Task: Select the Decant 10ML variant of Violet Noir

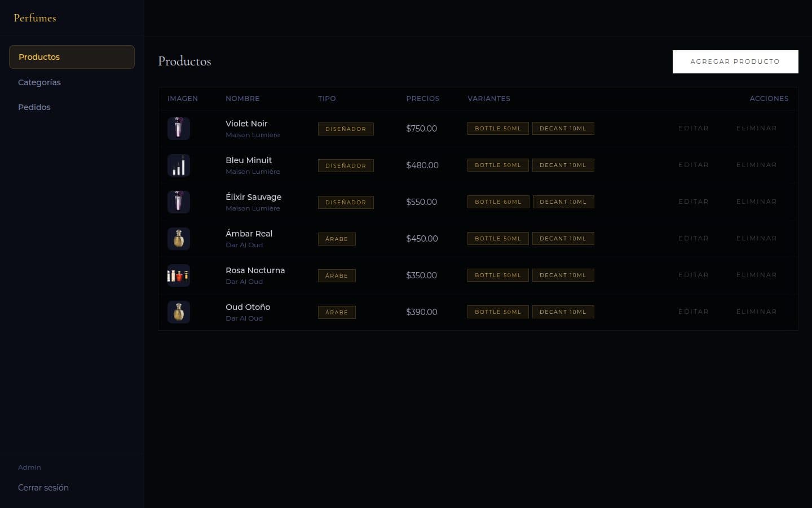Action: tap(563, 129)
